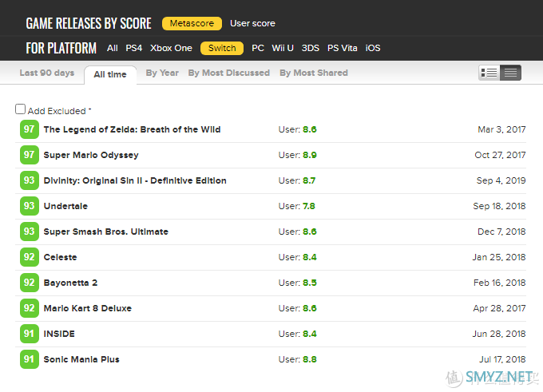
Task: Click release date Feb 16, 2018
Action: (500, 283)
